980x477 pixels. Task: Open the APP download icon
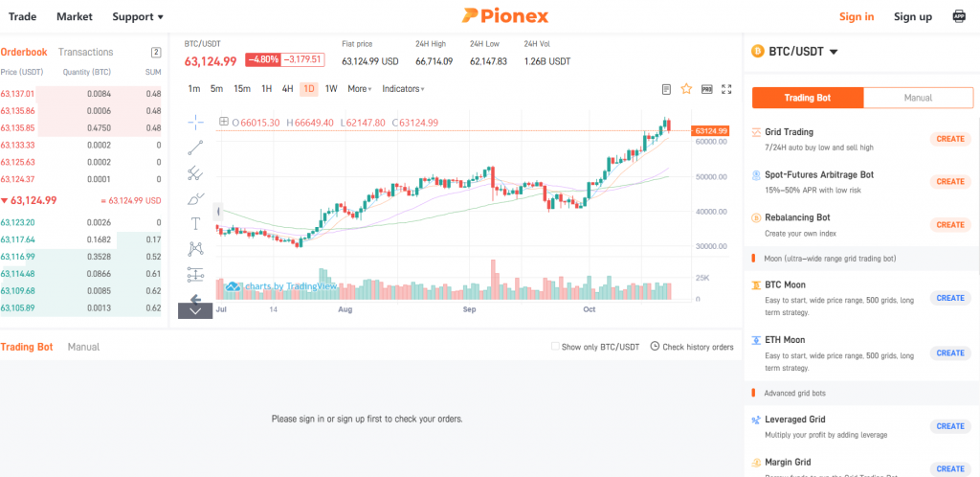click(959, 16)
